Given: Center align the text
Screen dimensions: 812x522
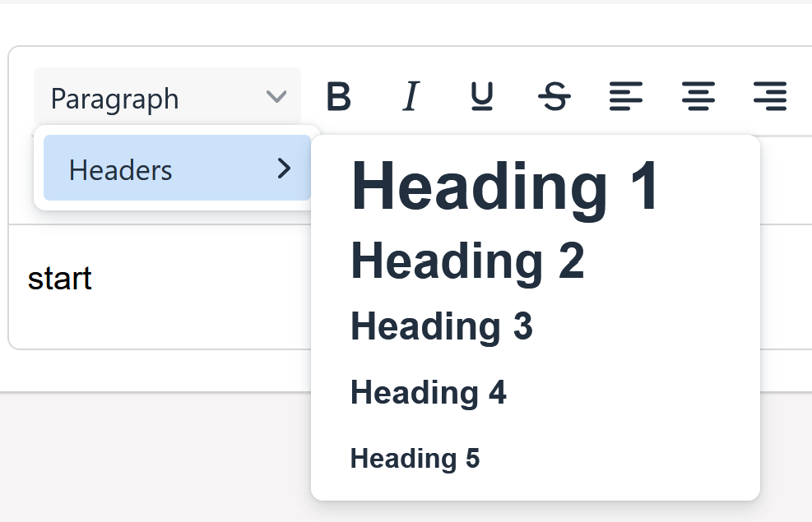Looking at the screenshot, I should click(698, 97).
